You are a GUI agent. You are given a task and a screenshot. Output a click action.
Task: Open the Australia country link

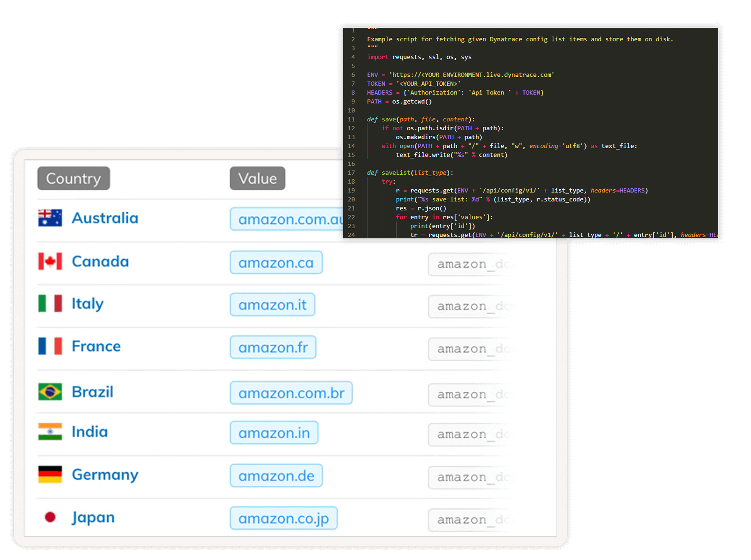click(x=105, y=218)
